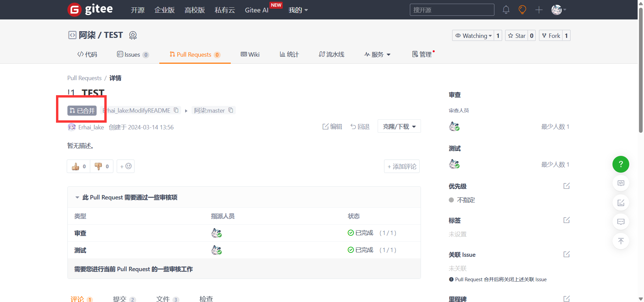Click the orange lightbulb icon
The image size is (644, 302).
point(522,10)
